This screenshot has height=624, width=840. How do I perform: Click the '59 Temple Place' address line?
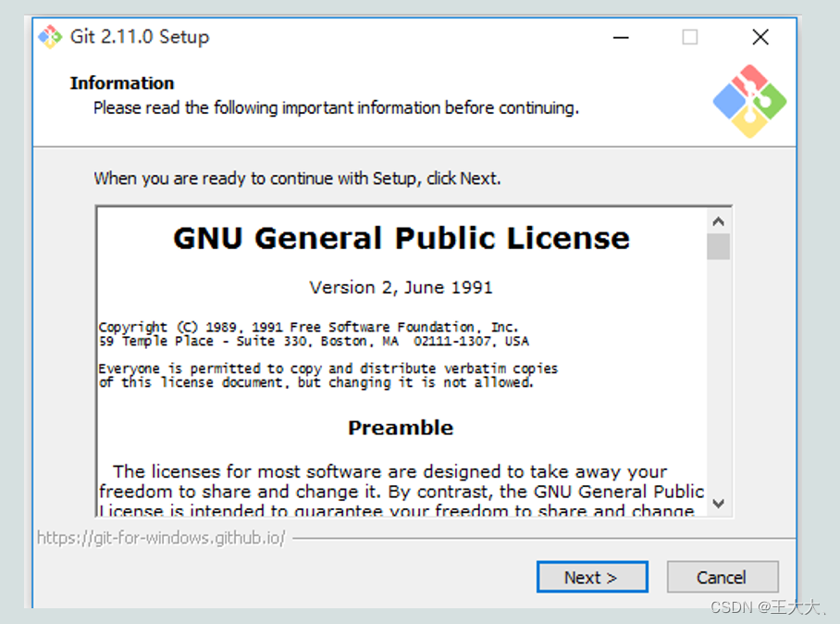[314, 342]
